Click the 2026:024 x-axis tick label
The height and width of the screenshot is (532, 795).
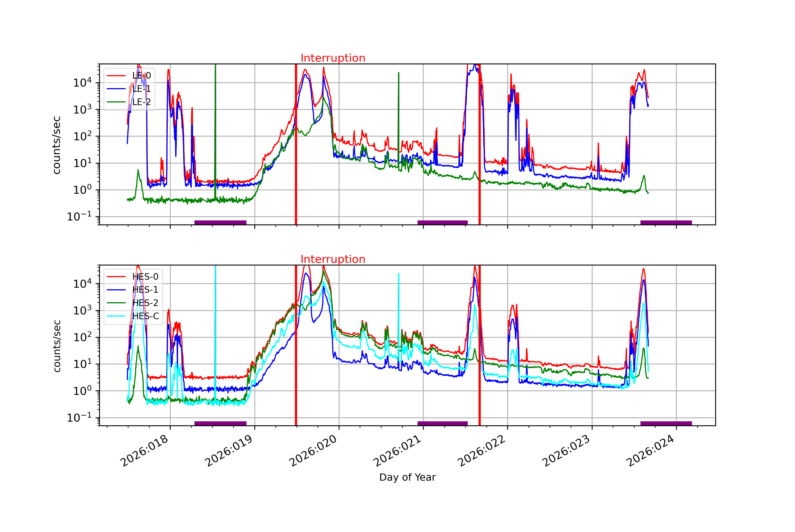[x=650, y=450]
